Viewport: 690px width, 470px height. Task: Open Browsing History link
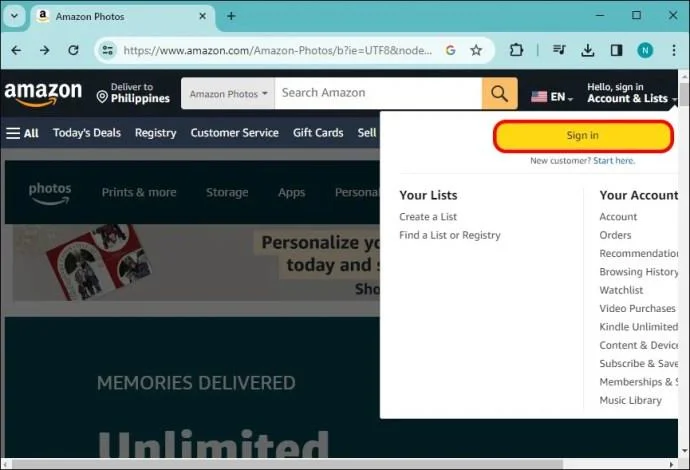pos(639,272)
